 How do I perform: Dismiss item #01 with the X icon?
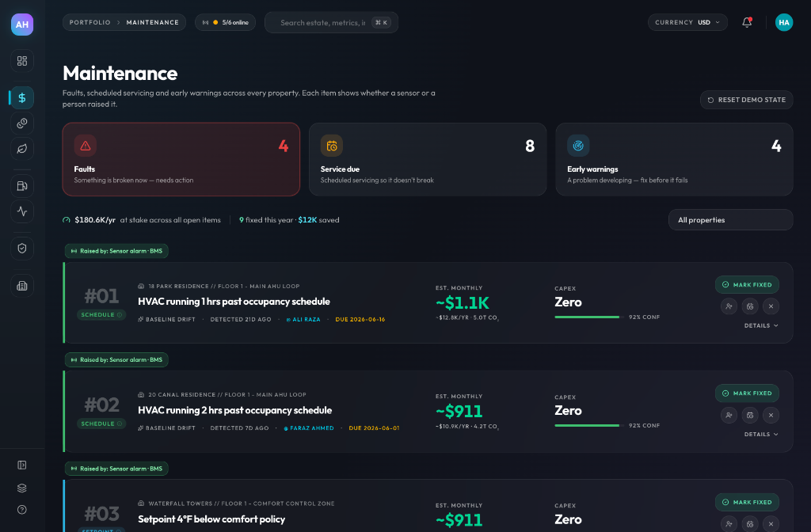[771, 306]
